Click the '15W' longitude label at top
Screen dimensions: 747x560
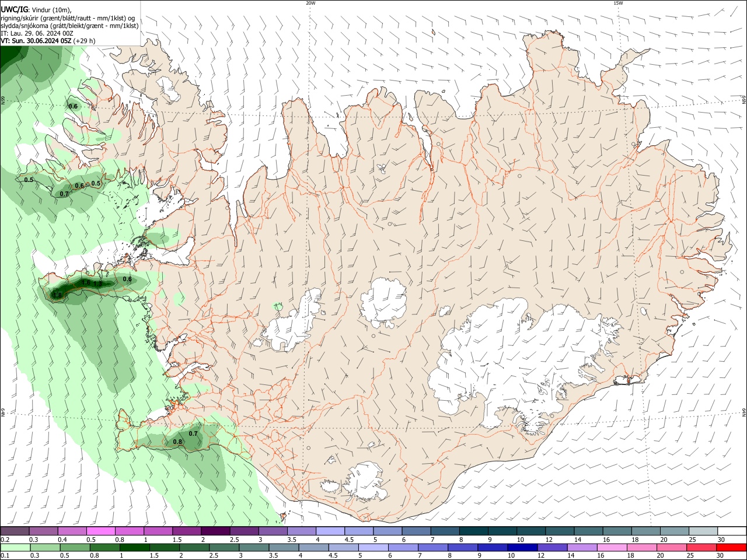click(618, 3)
